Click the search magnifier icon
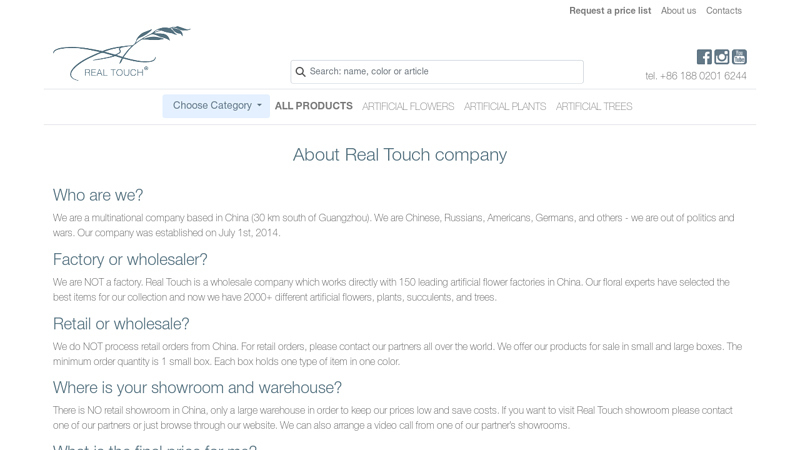The image size is (800, 450). (301, 72)
